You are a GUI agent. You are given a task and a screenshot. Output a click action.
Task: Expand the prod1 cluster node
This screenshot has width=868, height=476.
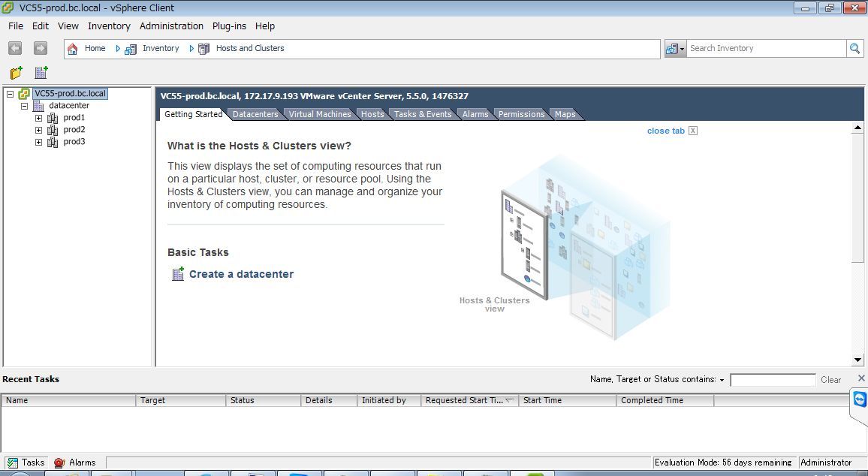pyautogui.click(x=39, y=118)
